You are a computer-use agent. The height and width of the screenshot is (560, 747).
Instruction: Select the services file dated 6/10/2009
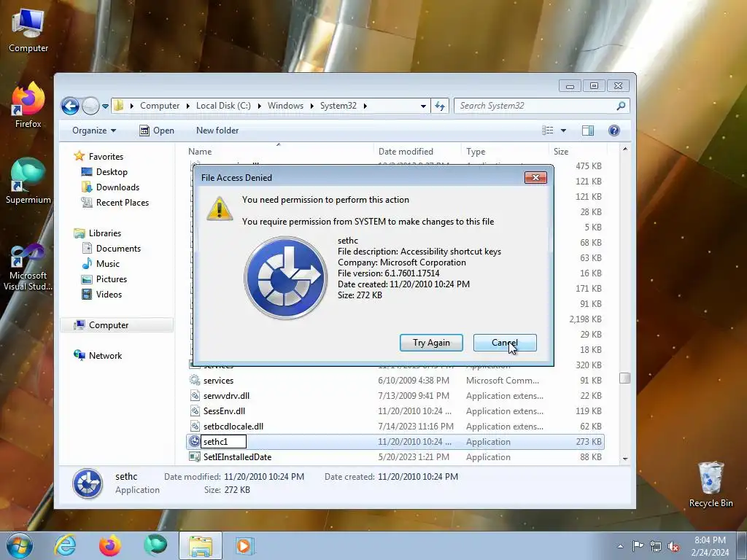[x=395, y=381]
